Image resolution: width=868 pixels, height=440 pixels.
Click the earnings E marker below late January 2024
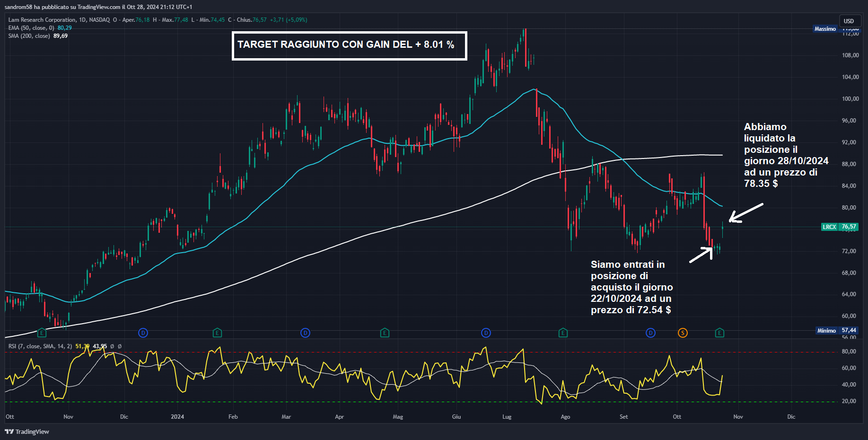217,333
